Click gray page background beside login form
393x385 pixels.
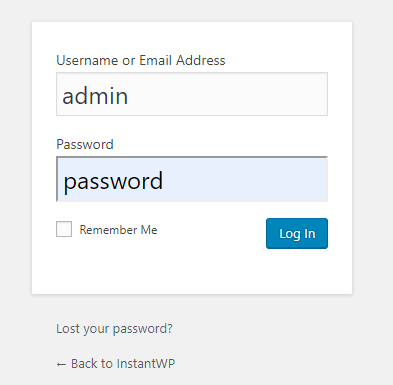coord(372,167)
